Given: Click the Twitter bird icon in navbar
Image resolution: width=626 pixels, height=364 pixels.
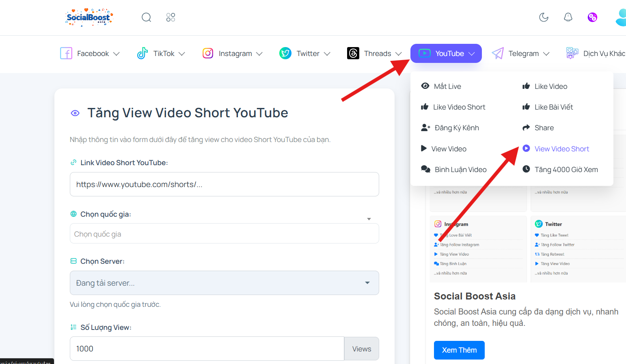Looking at the screenshot, I should pyautogui.click(x=285, y=53).
